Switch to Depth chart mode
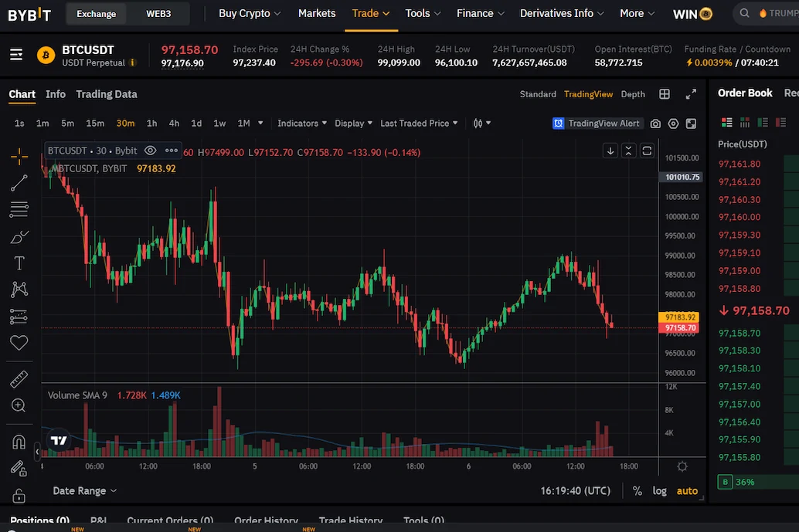Viewport: 799px width, 532px height. [633, 94]
